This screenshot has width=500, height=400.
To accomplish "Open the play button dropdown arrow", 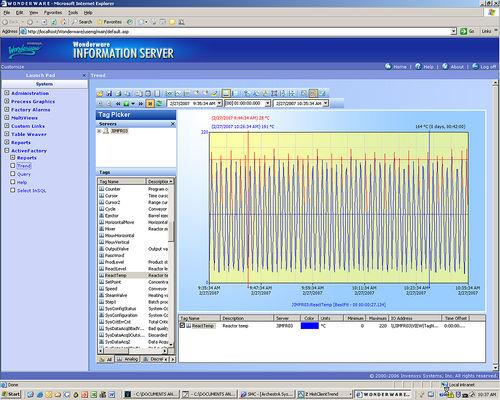I will tap(133, 104).
